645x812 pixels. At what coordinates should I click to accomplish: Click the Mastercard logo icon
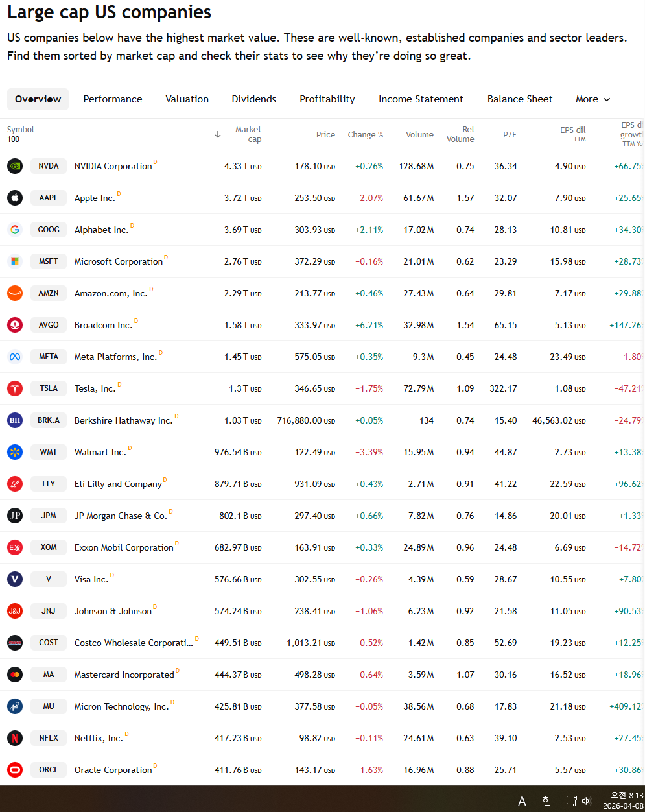click(15, 675)
